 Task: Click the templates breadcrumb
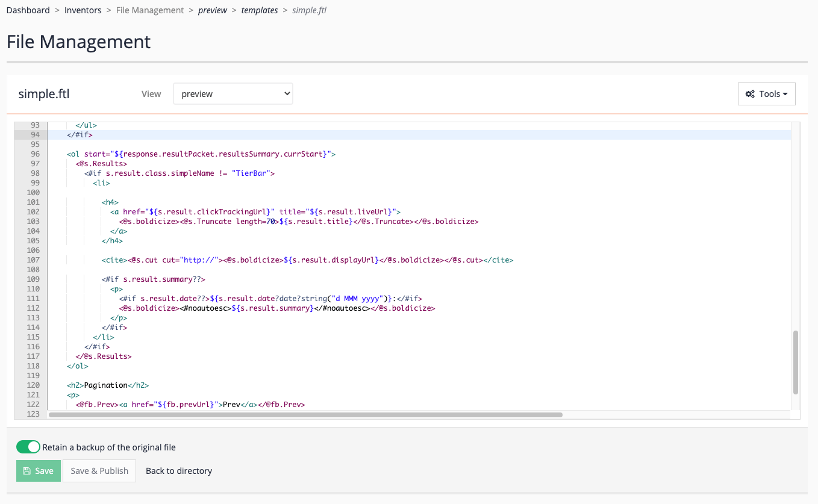pyautogui.click(x=259, y=10)
